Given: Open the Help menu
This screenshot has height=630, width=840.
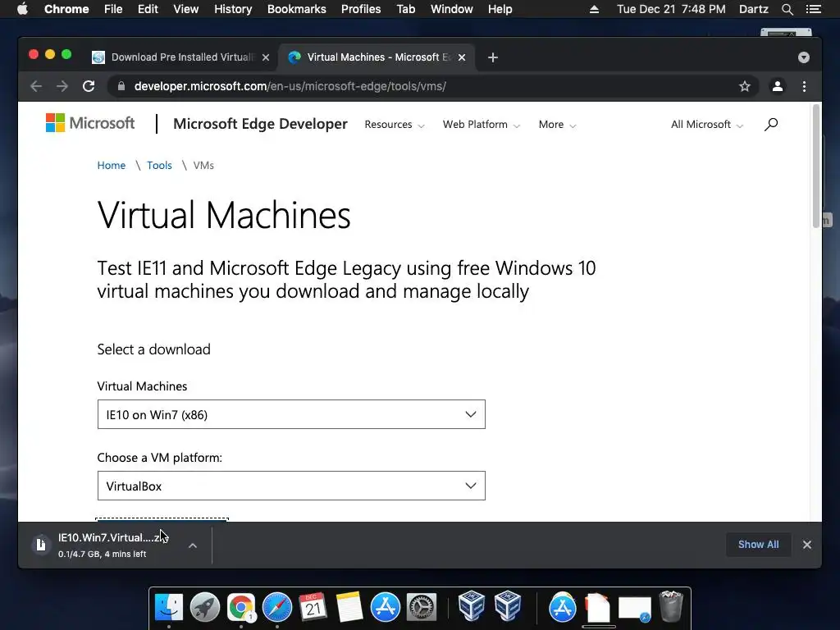Looking at the screenshot, I should (500, 9).
